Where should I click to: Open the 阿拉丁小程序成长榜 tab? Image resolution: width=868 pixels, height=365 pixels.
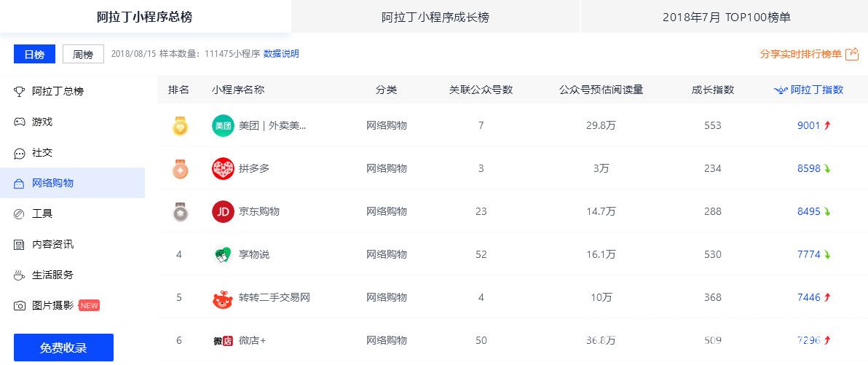[435, 17]
